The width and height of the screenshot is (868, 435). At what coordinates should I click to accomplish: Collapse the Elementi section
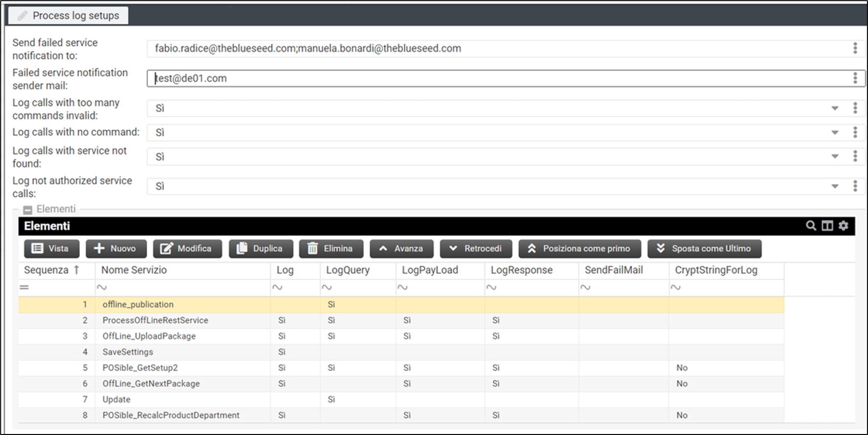click(28, 210)
